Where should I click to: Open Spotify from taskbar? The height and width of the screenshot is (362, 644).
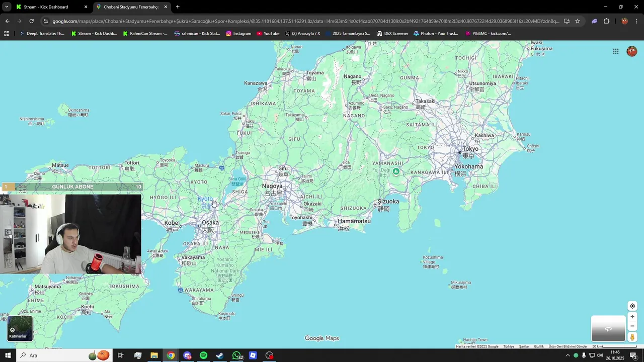click(203, 355)
